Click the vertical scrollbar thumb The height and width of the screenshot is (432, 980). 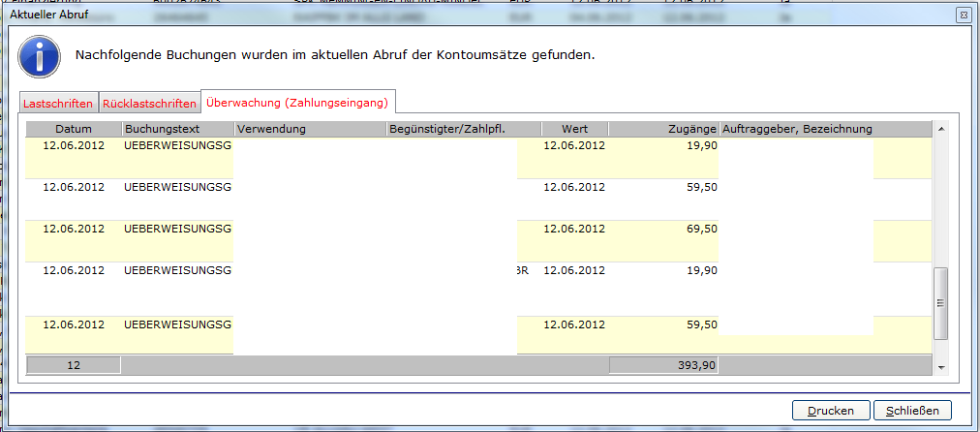coord(940,303)
